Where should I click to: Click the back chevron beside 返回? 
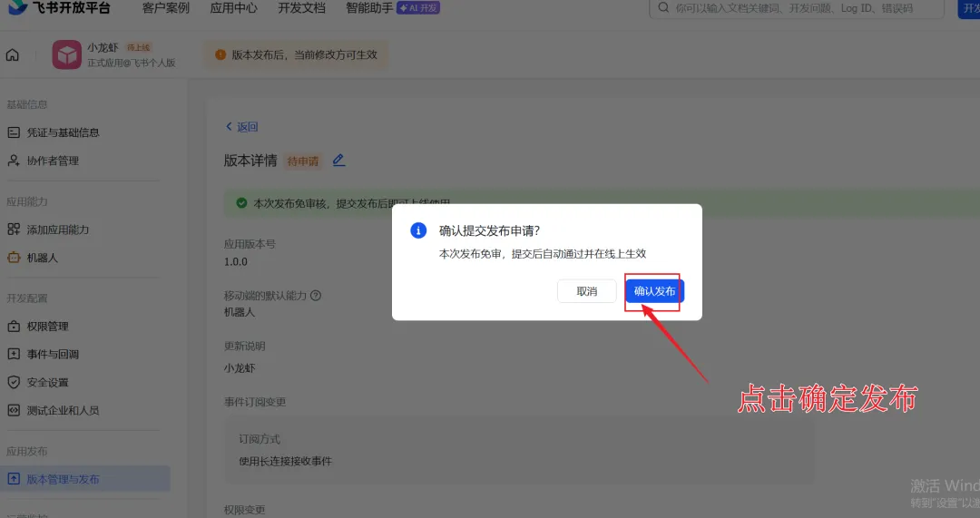click(x=229, y=127)
